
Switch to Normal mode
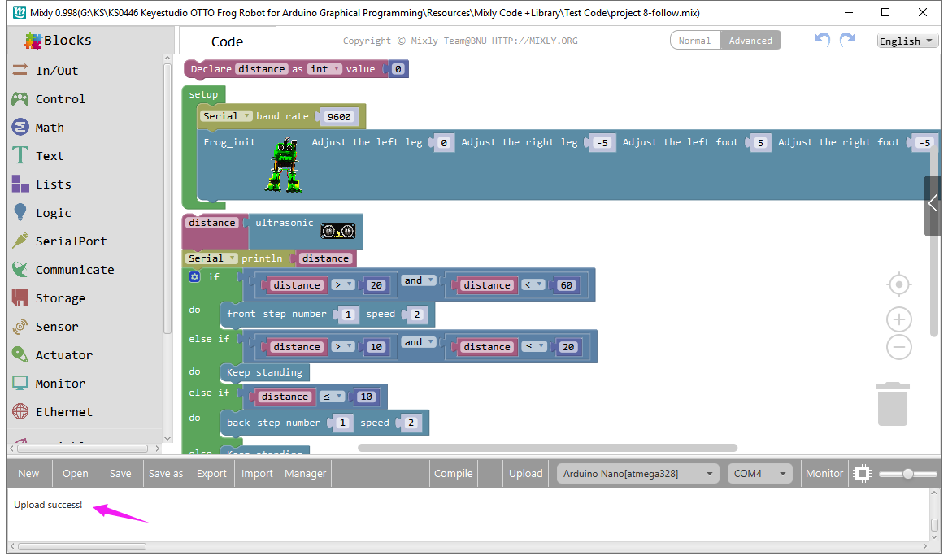[694, 41]
